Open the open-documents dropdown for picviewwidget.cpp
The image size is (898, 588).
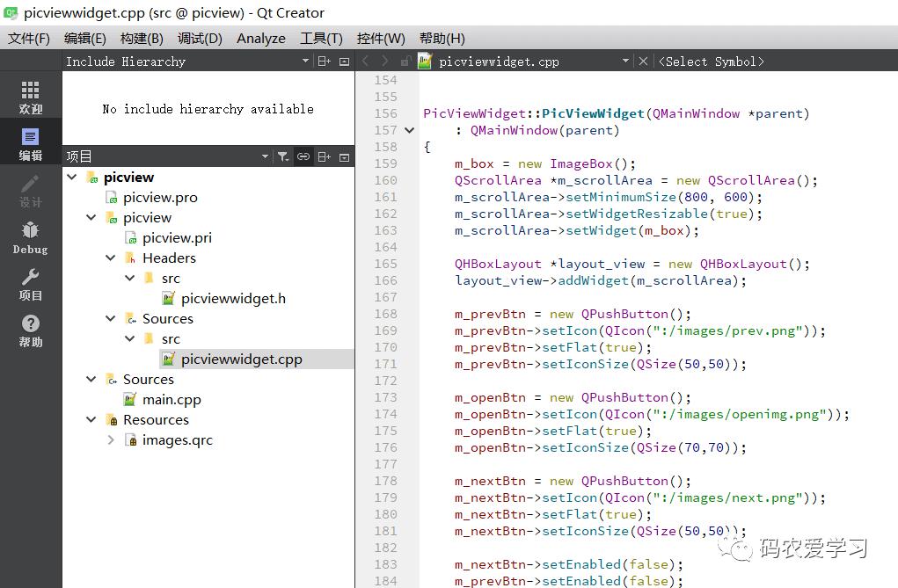[x=625, y=61]
